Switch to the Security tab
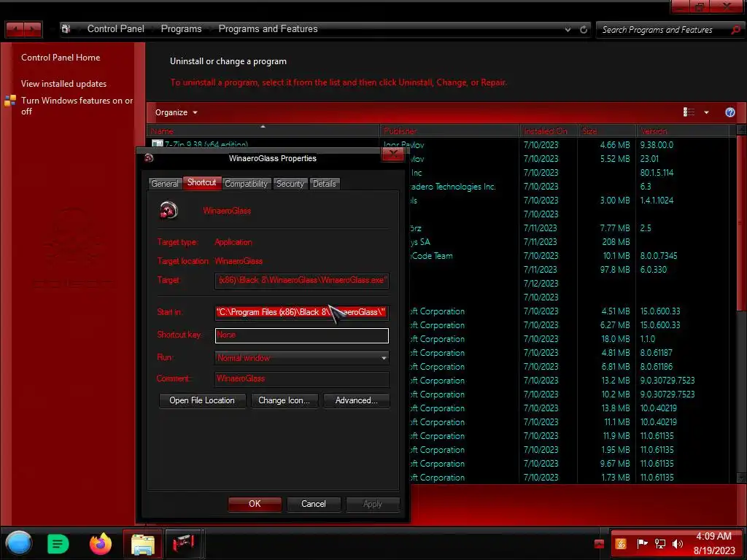 coord(290,184)
